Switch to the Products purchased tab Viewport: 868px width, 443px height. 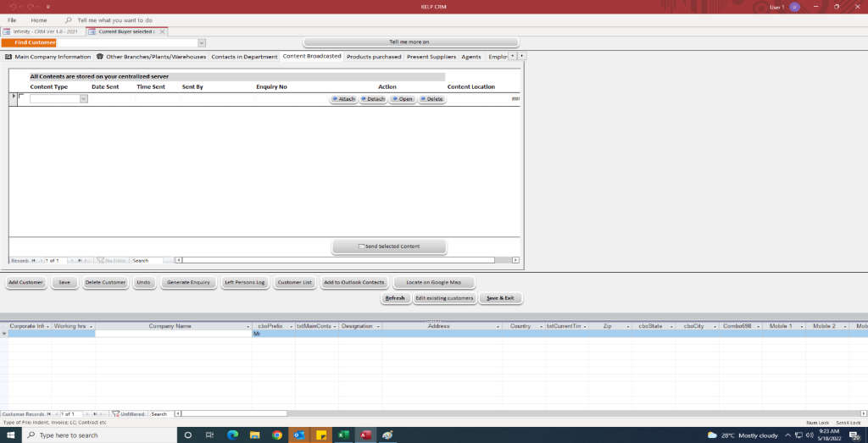(x=374, y=57)
